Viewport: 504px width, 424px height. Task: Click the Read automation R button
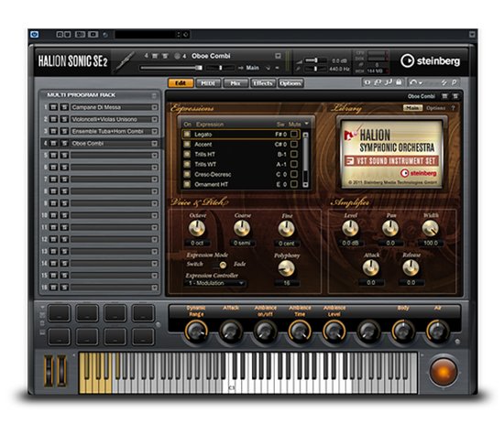(x=60, y=35)
